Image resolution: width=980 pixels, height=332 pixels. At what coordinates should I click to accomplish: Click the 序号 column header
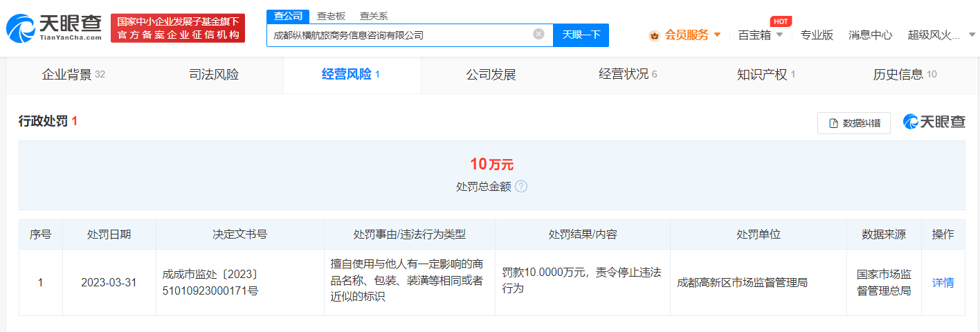click(40, 234)
